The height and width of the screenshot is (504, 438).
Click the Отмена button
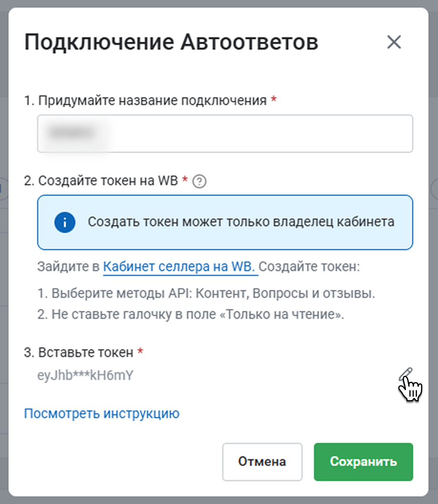(262, 462)
